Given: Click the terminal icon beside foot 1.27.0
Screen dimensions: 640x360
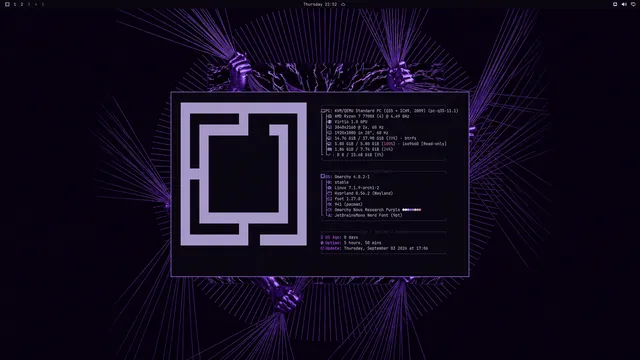Looking at the screenshot, I should point(330,199).
